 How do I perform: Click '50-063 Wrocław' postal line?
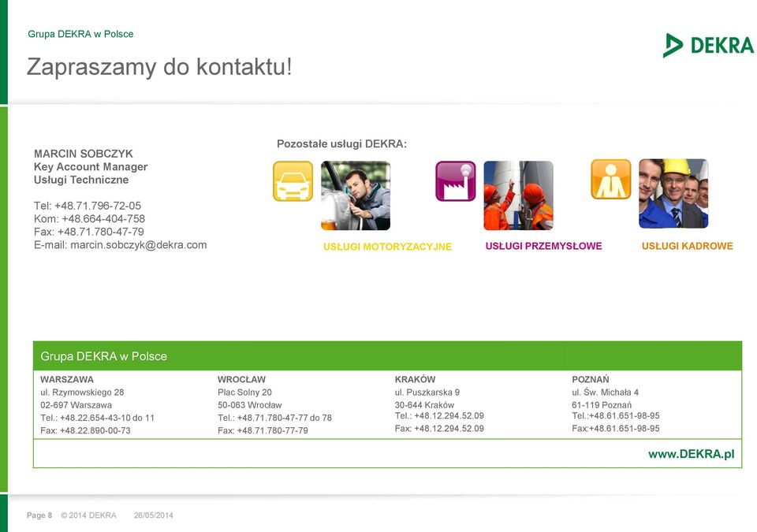click(249, 405)
